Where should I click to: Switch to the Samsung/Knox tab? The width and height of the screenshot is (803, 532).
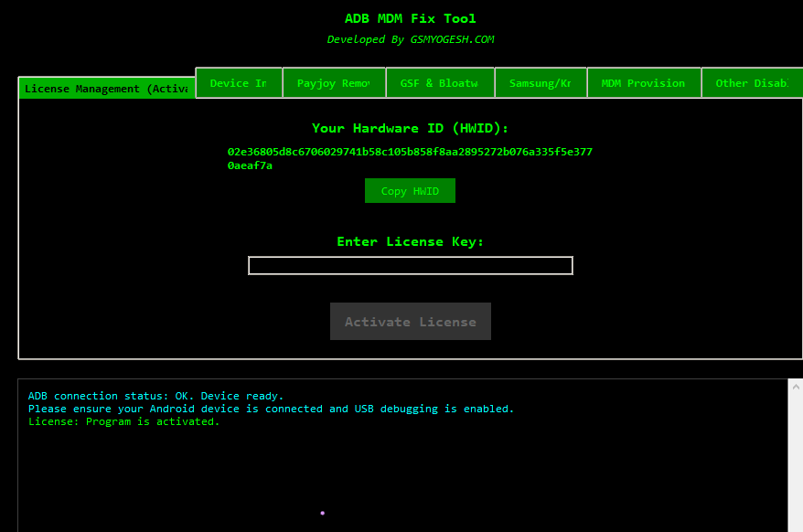point(541,83)
